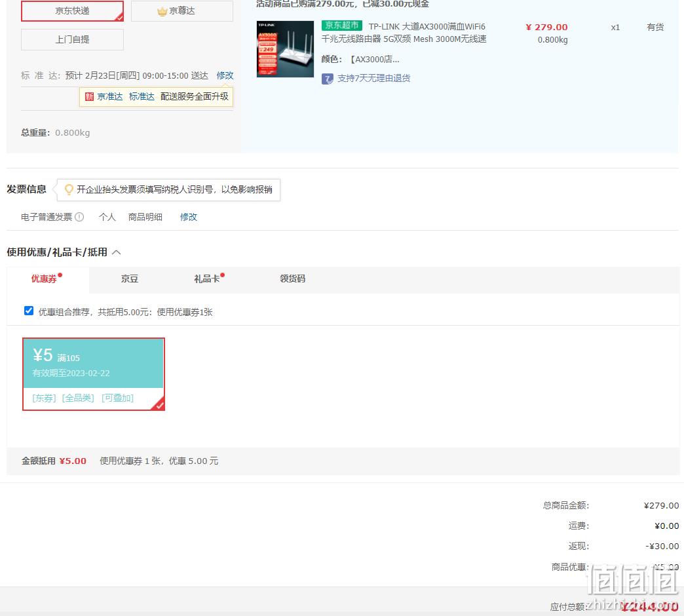Click the 个人 invoice title text
Screen dimensions: 684x616
click(x=107, y=217)
